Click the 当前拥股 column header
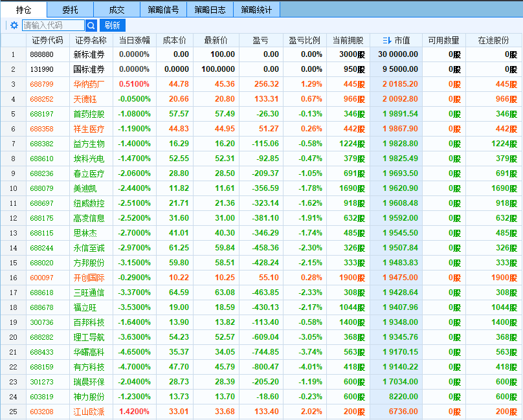The width and height of the screenshot is (523, 420). coord(348,41)
